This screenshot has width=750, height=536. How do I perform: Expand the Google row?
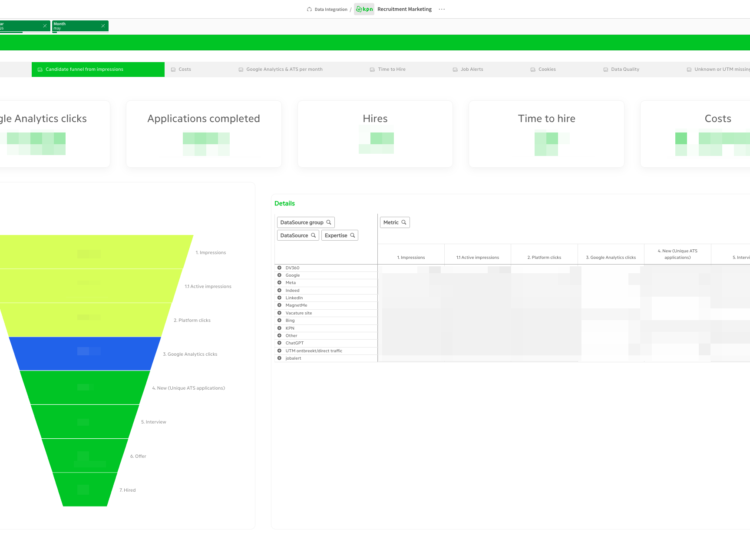coord(279,275)
